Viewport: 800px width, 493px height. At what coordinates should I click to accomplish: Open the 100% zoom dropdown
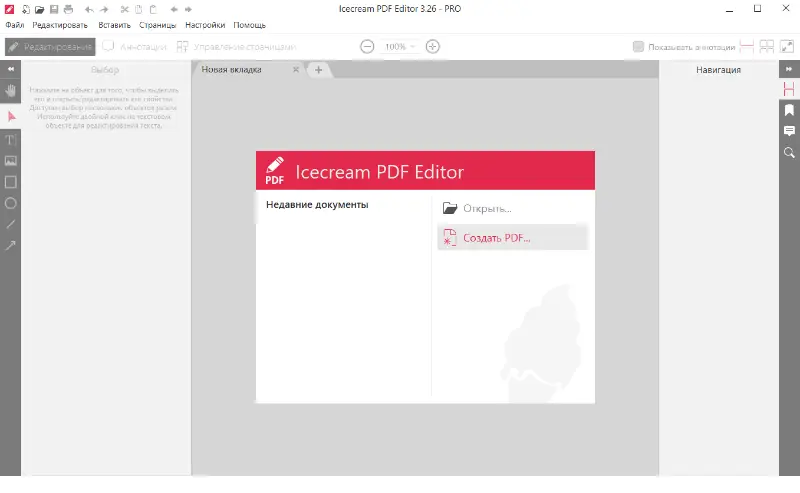point(399,46)
